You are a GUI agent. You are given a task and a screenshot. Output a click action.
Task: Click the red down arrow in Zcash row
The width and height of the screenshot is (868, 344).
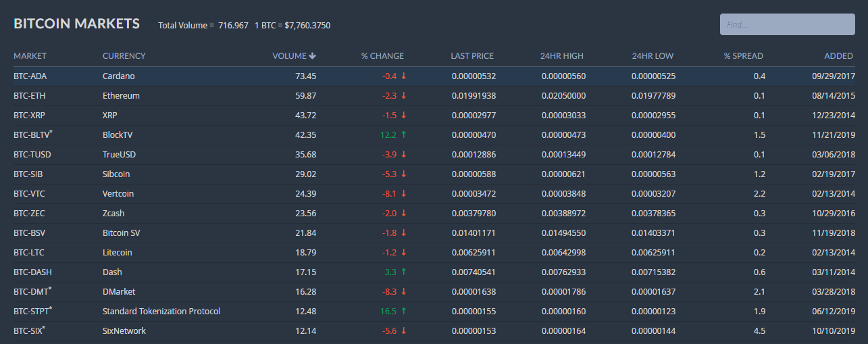point(404,214)
